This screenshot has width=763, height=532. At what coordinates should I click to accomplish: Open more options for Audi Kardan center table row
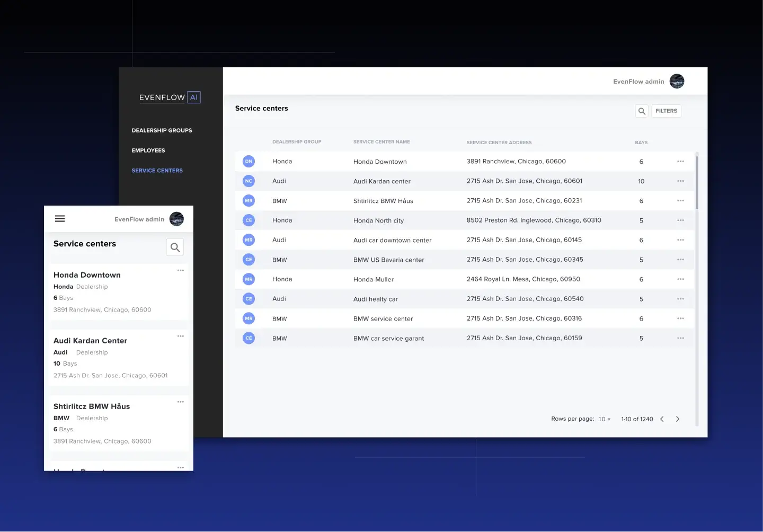point(680,181)
